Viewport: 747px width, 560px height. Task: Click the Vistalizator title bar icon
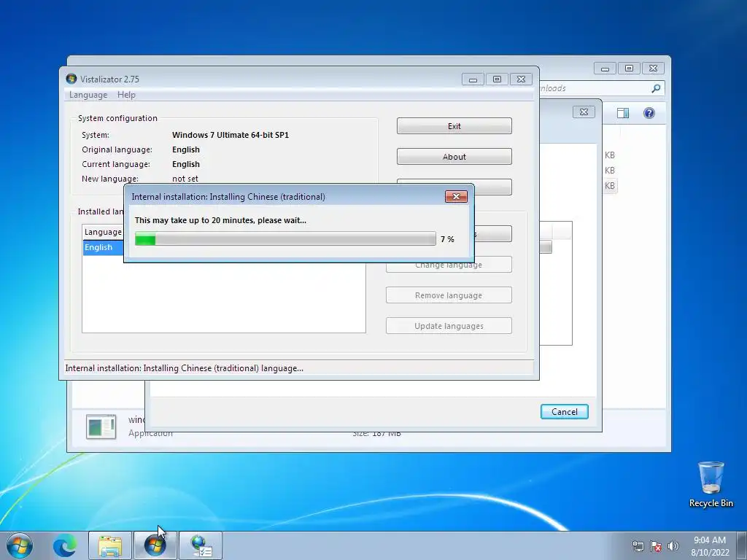pyautogui.click(x=71, y=79)
